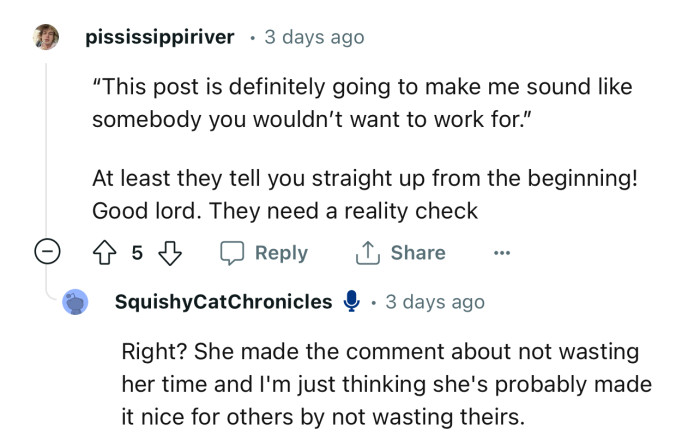Click the Share arrow icon
Viewport: 700px width, 436px height.
[x=368, y=253]
